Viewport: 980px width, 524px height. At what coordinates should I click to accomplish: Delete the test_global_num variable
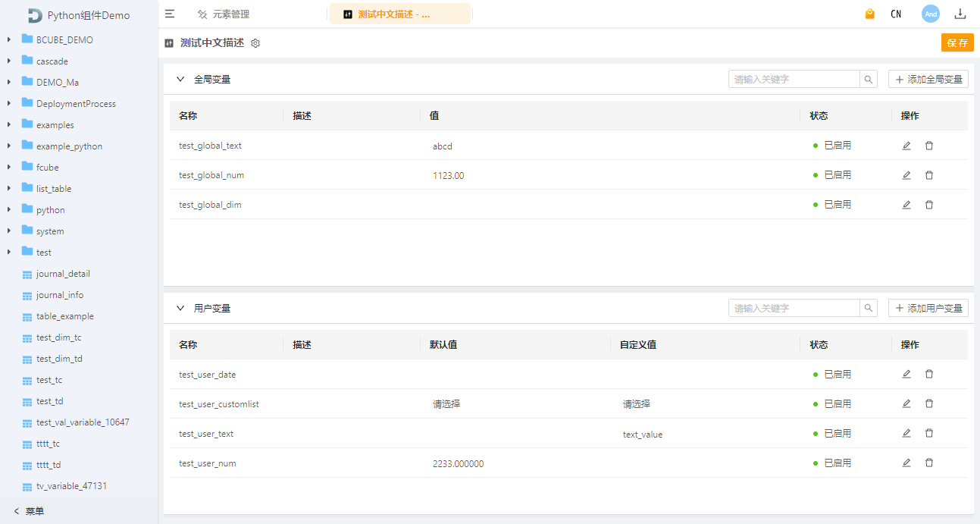928,175
